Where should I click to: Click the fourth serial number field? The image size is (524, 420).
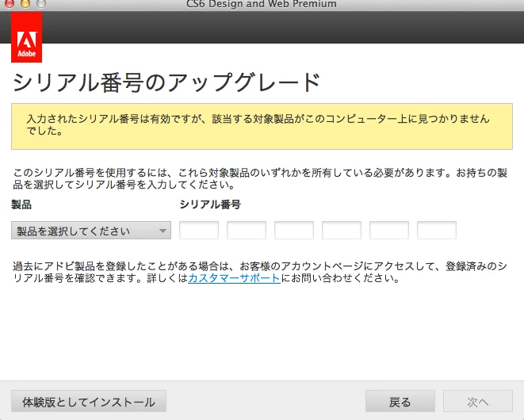click(x=342, y=231)
